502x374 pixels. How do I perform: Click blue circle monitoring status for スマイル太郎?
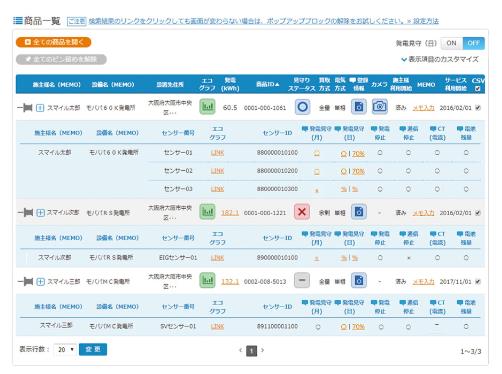(302, 107)
